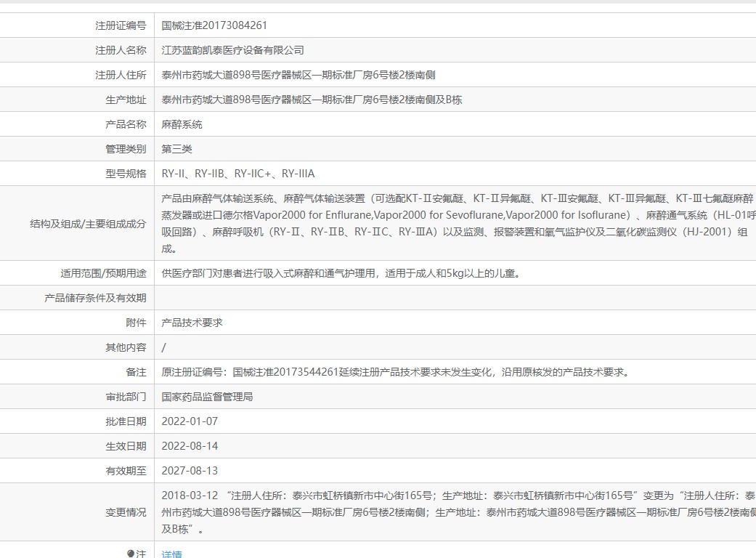Click the approval date 2022-01-07
Image resolution: width=756 pixels, height=558 pixels.
190,421
